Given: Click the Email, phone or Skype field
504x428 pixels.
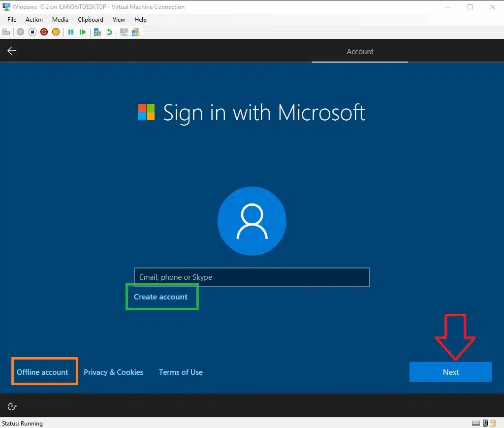Looking at the screenshot, I should point(252,277).
